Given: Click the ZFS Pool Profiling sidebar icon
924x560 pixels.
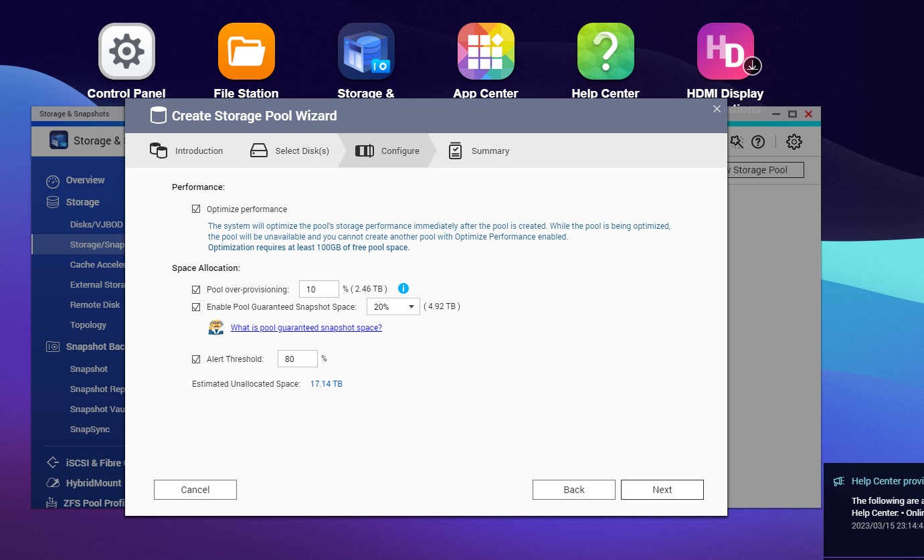Looking at the screenshot, I should click(x=53, y=502).
